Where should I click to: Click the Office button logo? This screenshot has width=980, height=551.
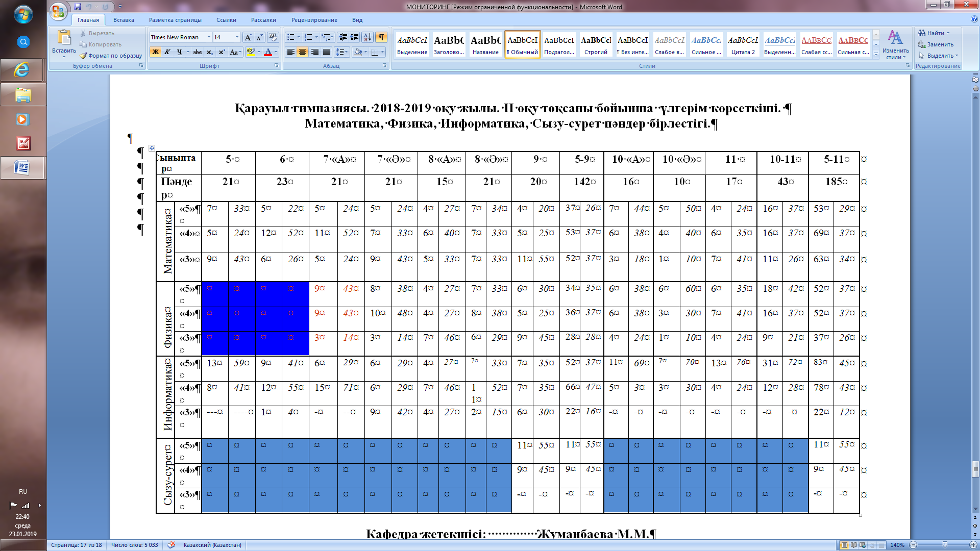pos(58,11)
